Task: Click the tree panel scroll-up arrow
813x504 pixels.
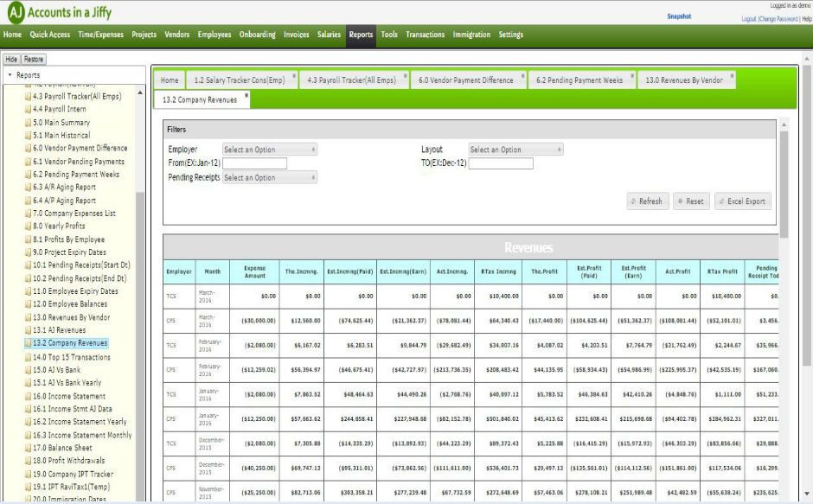Action: [140, 93]
